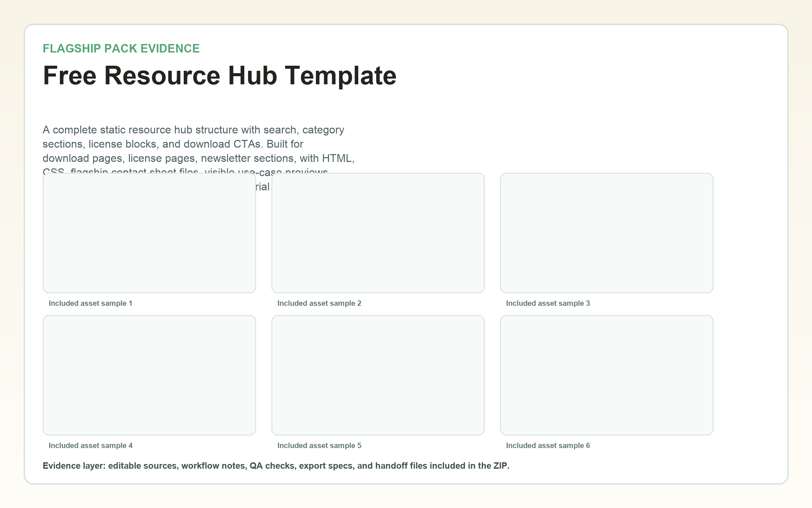The image size is (812, 508).
Task: Open the Included asset sample 3 thumbnail
Action: tap(607, 233)
